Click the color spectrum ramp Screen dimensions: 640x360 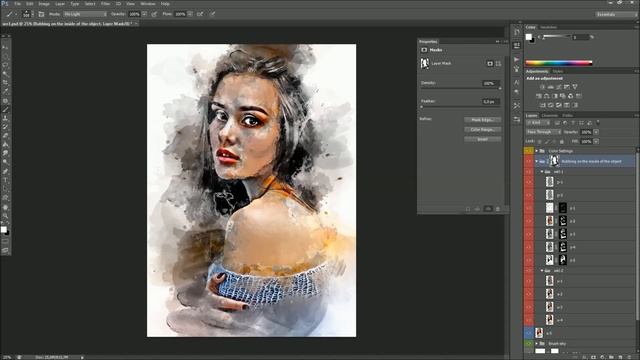pyautogui.click(x=559, y=63)
